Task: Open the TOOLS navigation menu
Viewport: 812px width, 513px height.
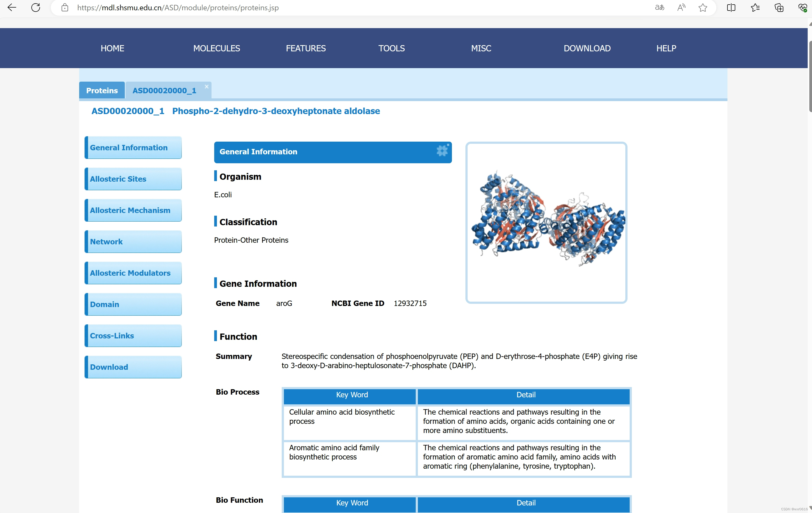Action: click(x=391, y=48)
